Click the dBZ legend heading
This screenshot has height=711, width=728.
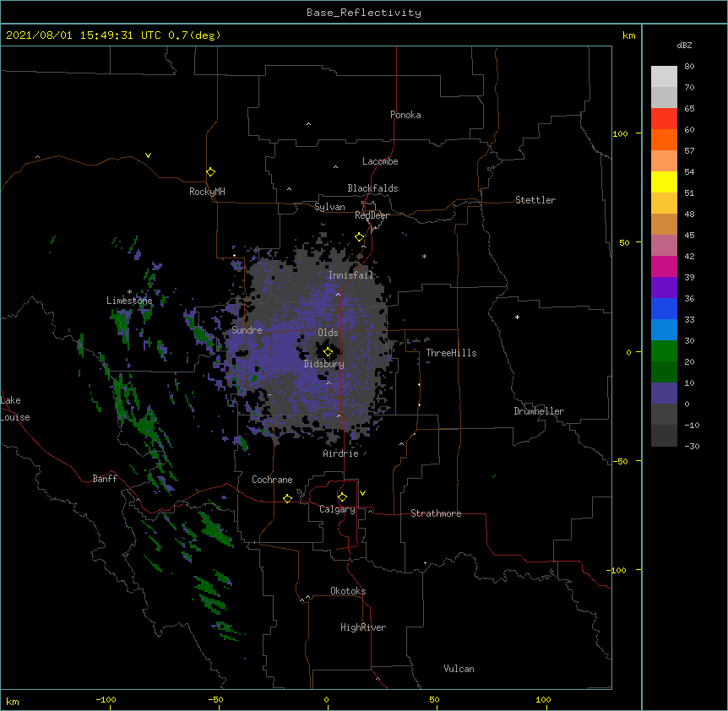tap(684, 45)
